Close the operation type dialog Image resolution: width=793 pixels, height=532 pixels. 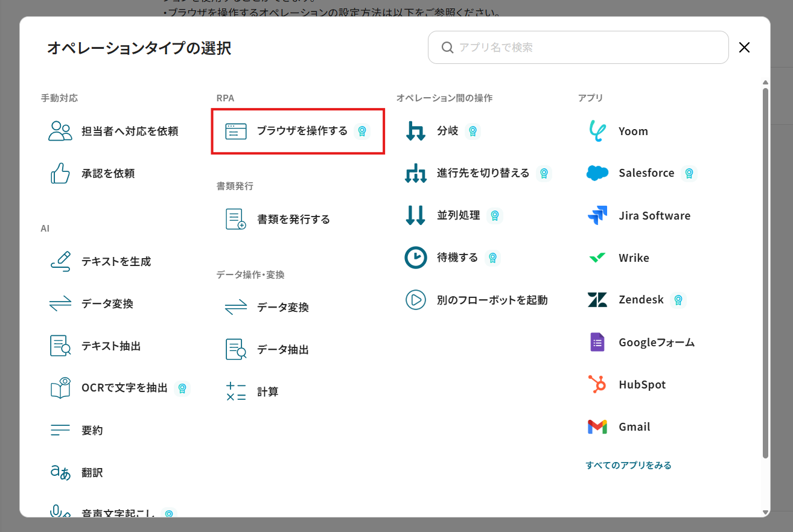coord(744,48)
